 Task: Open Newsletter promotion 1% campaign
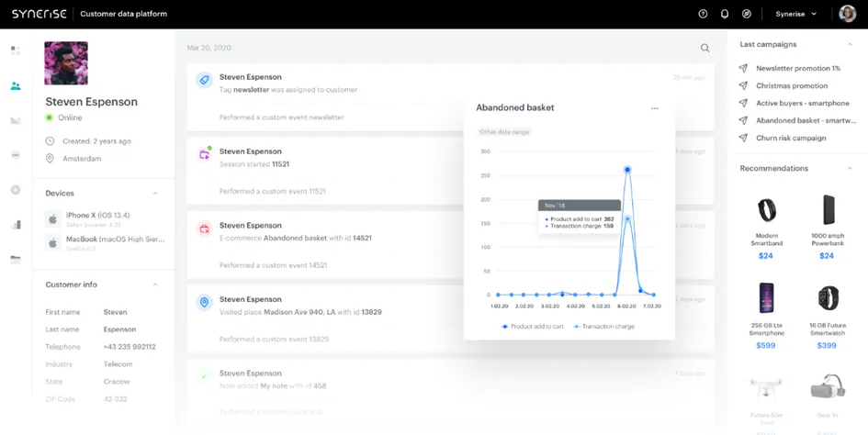[797, 68]
